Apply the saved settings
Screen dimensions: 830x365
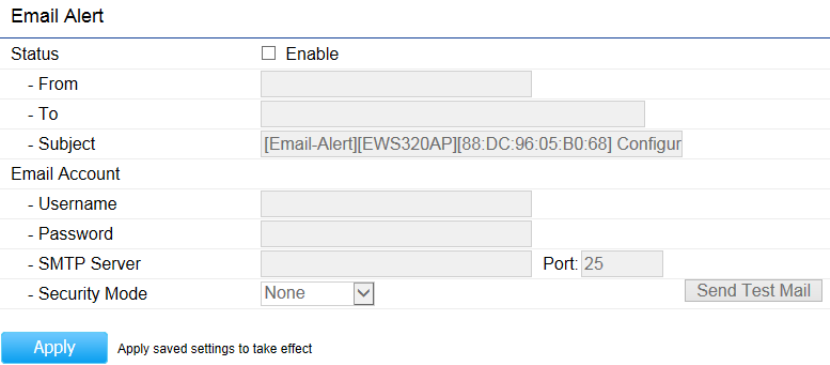click(x=54, y=348)
